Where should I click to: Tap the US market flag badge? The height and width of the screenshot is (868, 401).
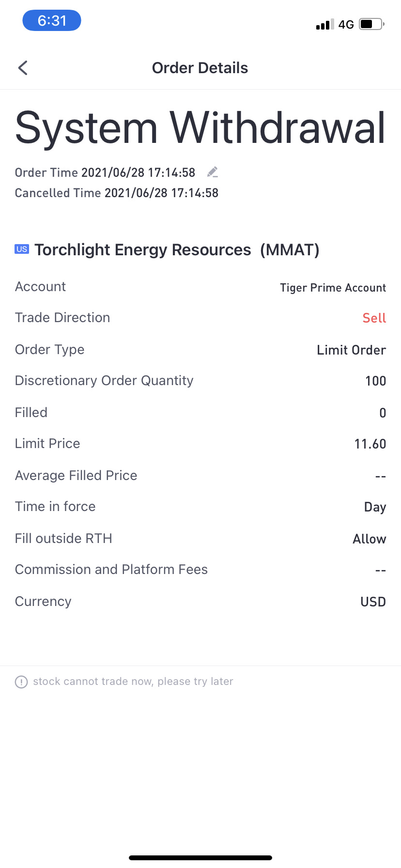[x=22, y=249]
